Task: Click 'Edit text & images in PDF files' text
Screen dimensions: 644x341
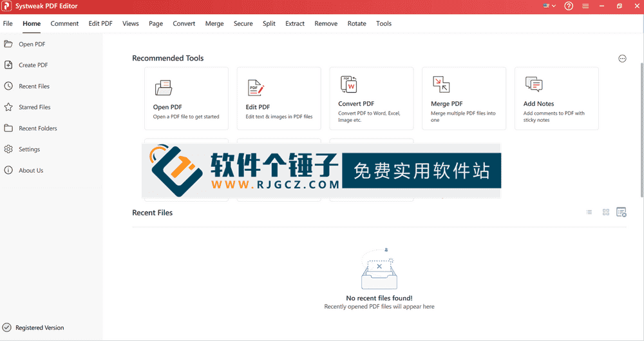Action: point(279,117)
